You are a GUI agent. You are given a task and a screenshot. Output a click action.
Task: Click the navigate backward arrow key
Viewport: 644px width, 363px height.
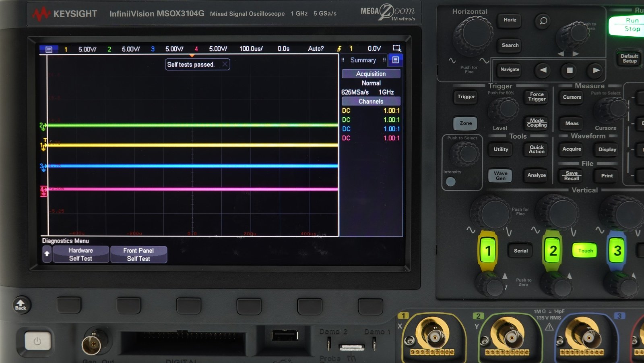click(543, 70)
